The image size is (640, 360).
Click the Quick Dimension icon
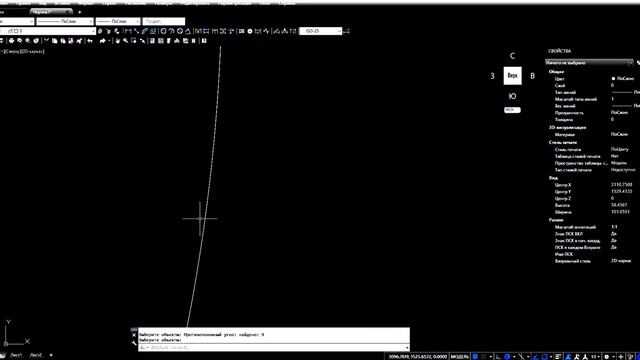tap(198, 31)
